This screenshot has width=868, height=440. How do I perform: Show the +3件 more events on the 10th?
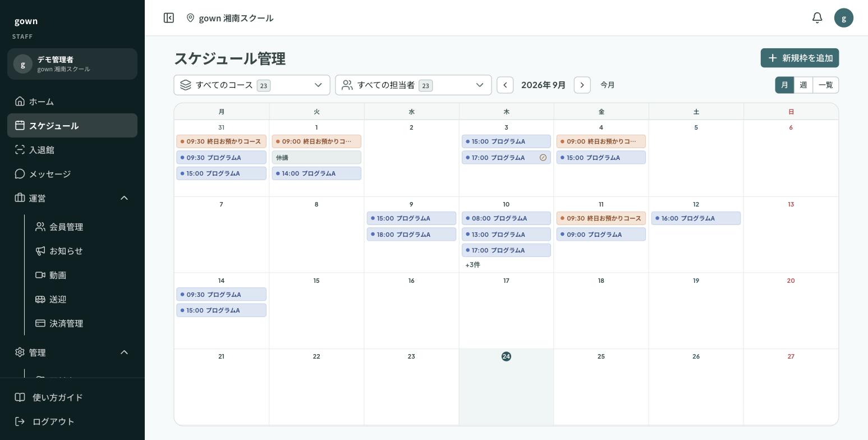(x=472, y=265)
